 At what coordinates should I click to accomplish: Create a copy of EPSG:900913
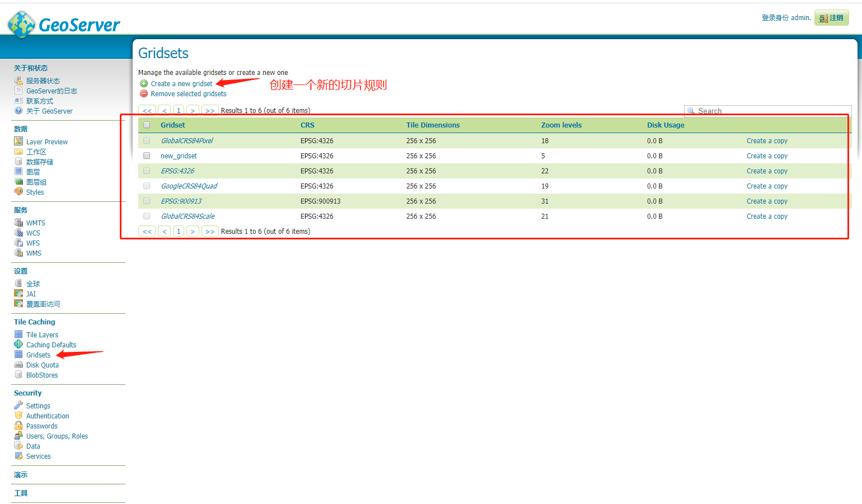(767, 201)
